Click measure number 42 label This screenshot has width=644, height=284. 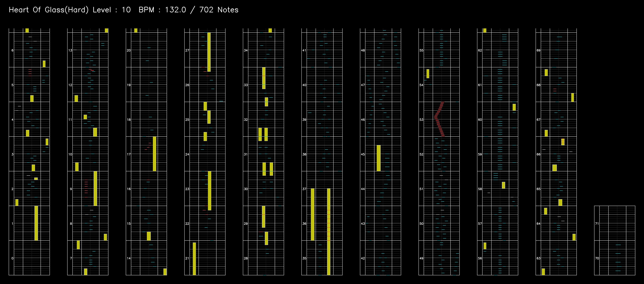[x=363, y=258]
